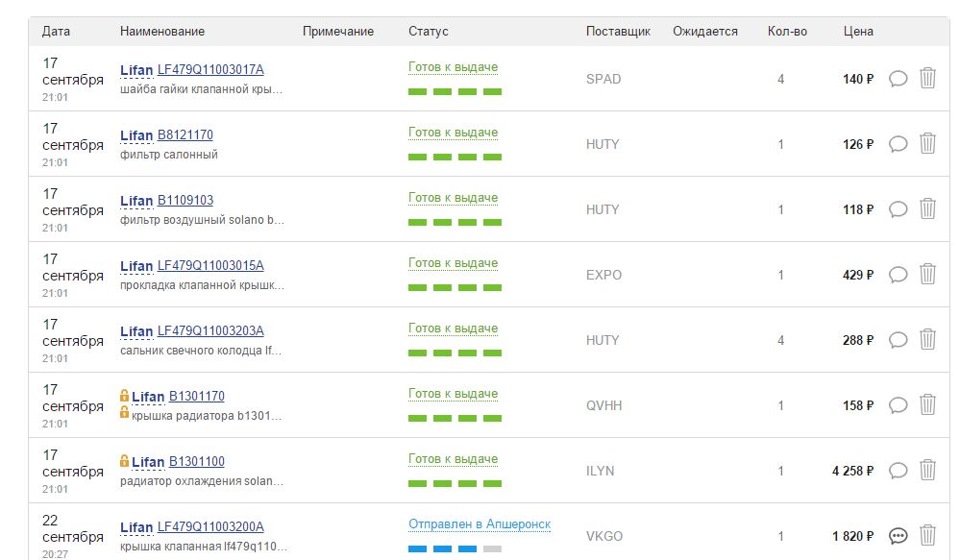Click description 'радиатор охлаждения solan…'

point(202,481)
